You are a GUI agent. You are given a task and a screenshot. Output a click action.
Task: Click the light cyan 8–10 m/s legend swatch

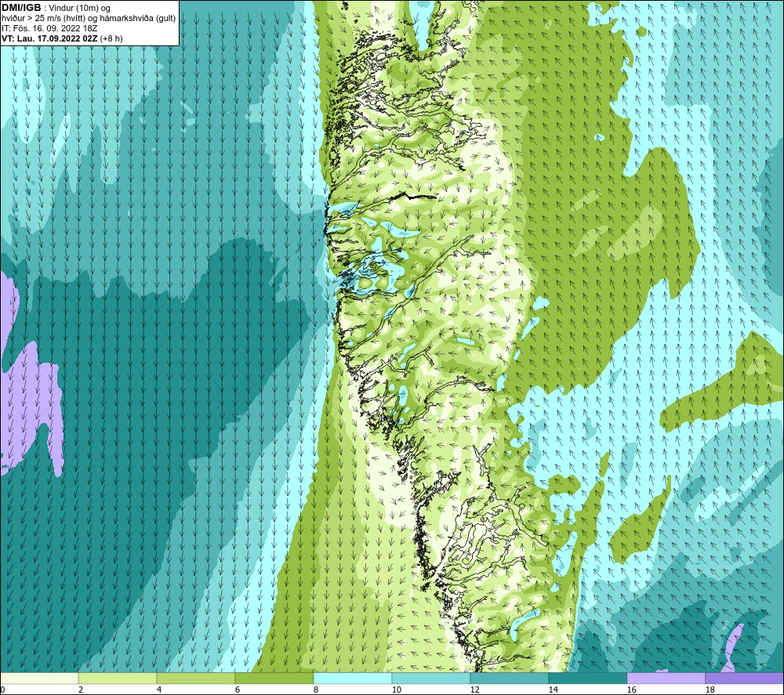[353, 678]
